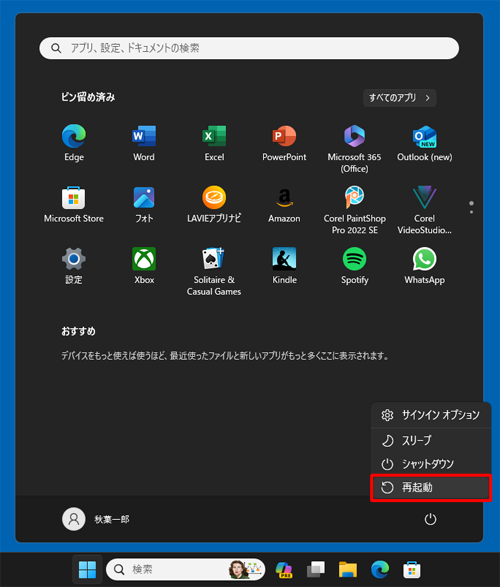Click the taskbar 検索 search box

pyautogui.click(x=186, y=569)
